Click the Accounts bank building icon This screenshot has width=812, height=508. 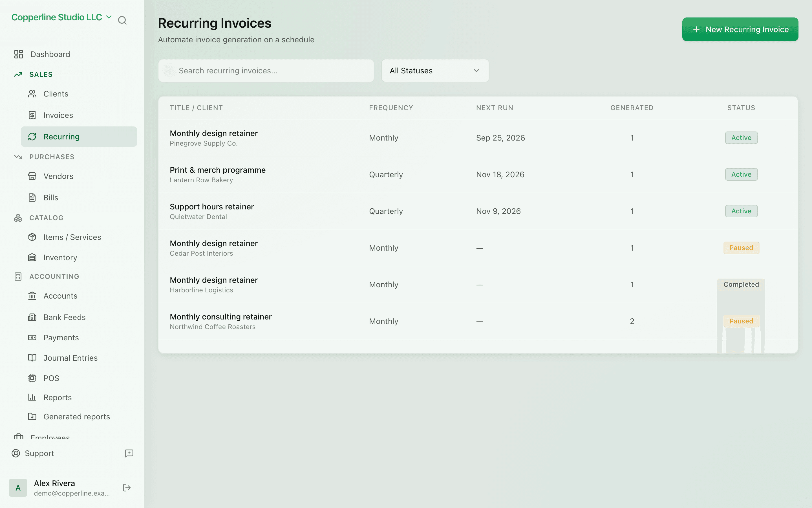32,296
